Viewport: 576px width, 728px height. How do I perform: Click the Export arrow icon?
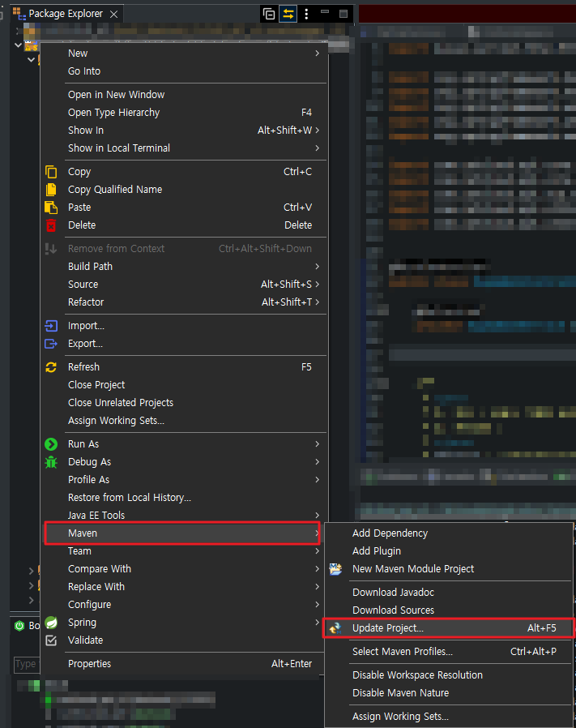pos(51,344)
